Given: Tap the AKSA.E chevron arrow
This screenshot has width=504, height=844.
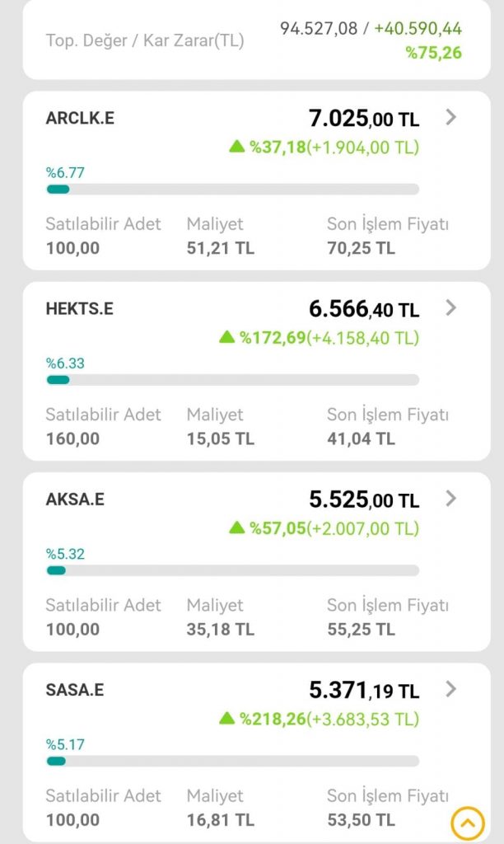Looking at the screenshot, I should tap(450, 499).
